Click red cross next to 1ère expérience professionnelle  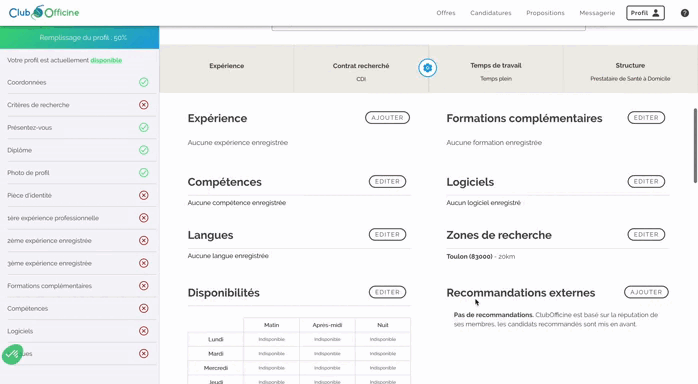coord(144,218)
